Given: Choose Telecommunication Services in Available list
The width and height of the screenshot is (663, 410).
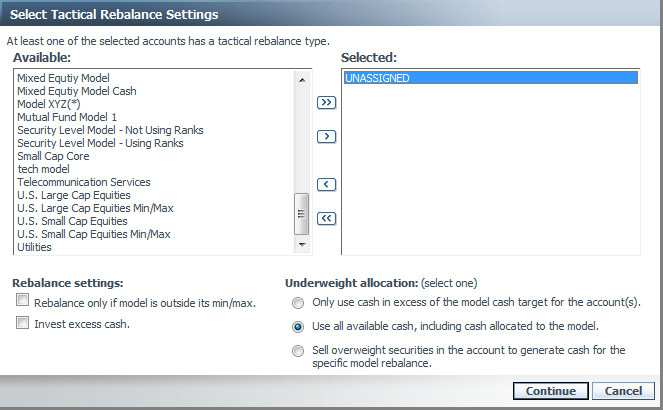Looking at the screenshot, I should 84,182.
